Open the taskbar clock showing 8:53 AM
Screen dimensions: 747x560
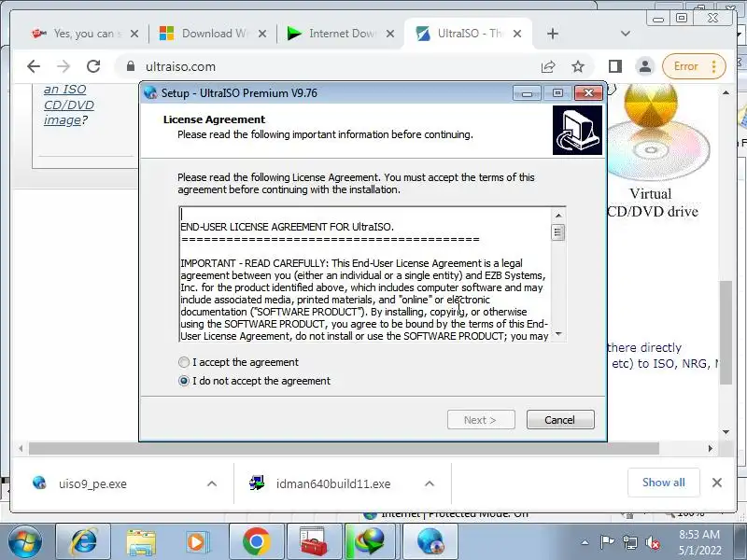pos(700,542)
